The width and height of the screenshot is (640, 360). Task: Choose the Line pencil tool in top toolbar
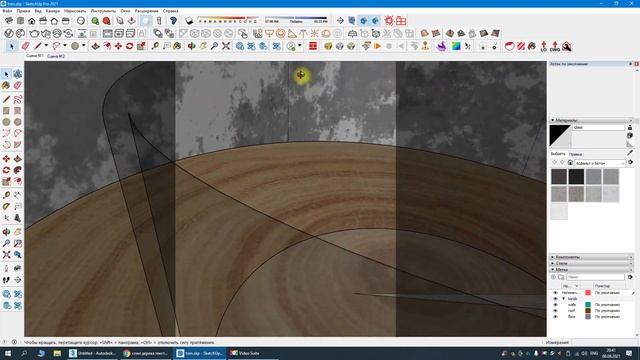[38, 46]
